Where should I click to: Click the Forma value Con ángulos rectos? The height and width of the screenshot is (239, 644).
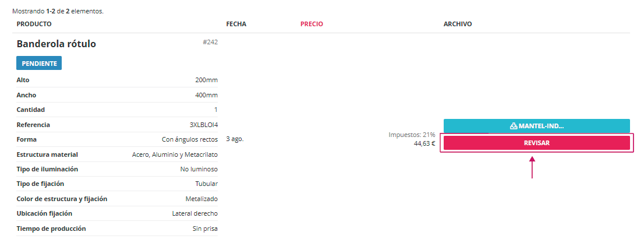point(189,139)
